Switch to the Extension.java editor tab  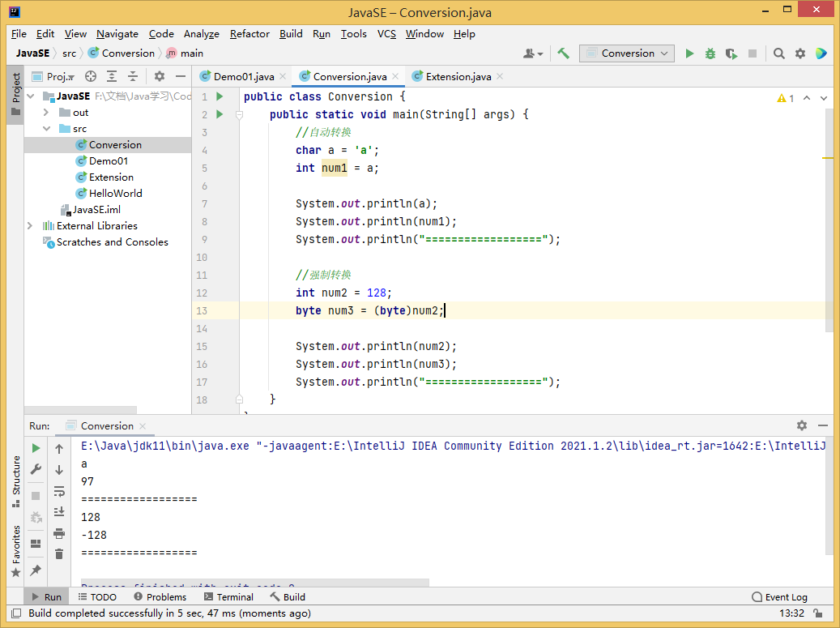coord(458,77)
